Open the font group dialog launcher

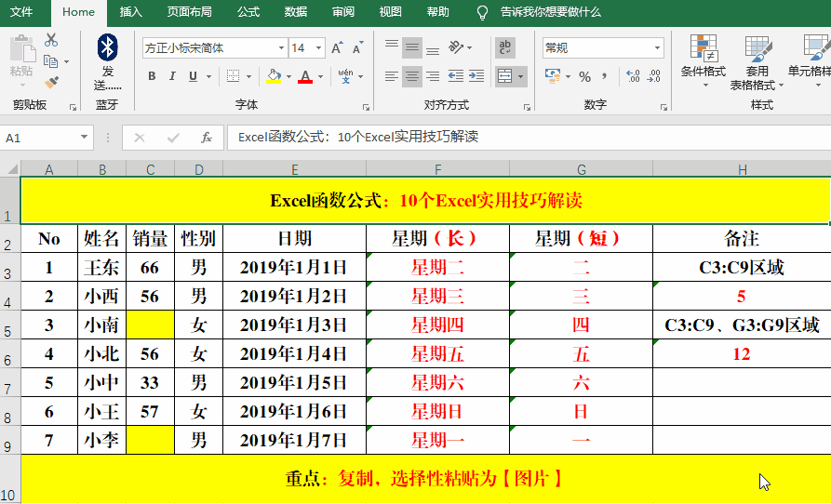(366, 107)
